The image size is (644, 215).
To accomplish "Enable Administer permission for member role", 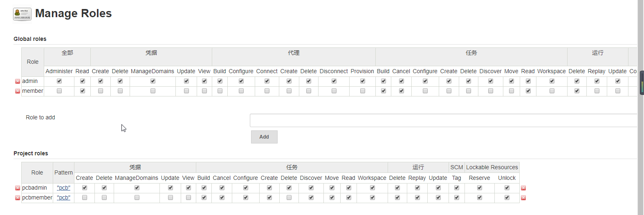I will click(x=59, y=91).
